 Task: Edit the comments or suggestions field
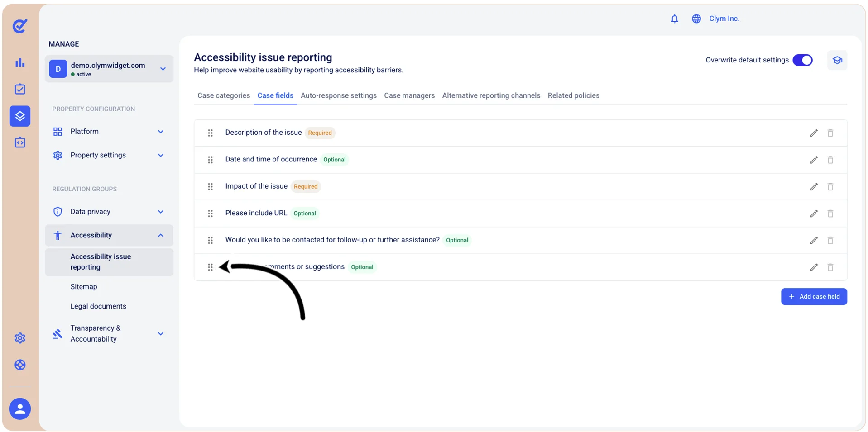click(814, 267)
